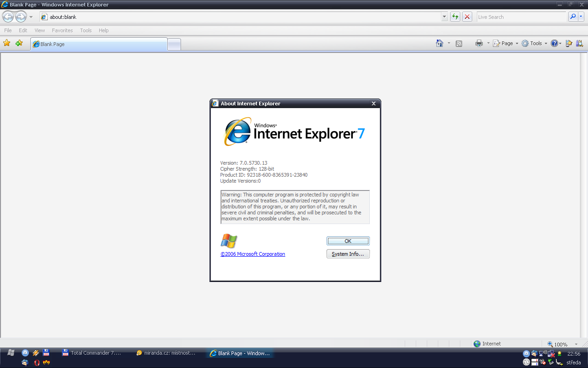Image resolution: width=588 pixels, height=368 pixels.
Task: Click the 100% zoom level button
Action: [x=558, y=344]
